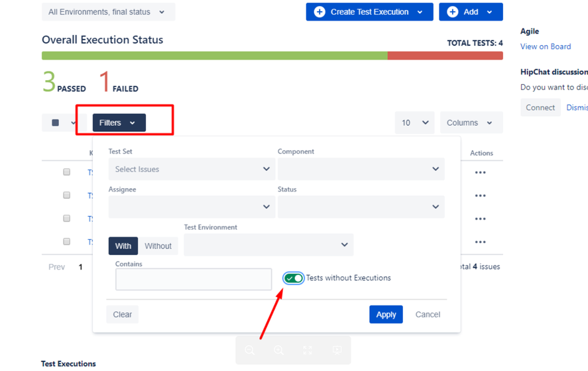The height and width of the screenshot is (371, 588).
Task: Click Cancel in the filters panel
Action: 428,315
